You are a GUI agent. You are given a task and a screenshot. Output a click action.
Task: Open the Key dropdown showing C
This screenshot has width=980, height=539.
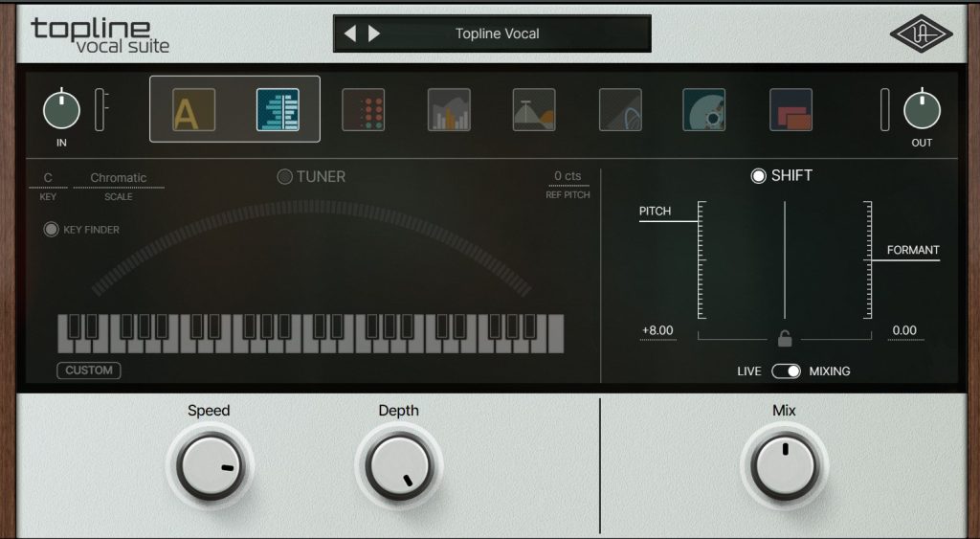pos(48,177)
